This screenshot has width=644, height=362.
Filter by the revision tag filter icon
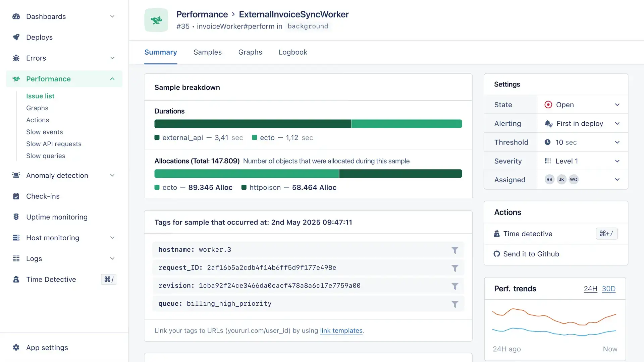(x=455, y=286)
